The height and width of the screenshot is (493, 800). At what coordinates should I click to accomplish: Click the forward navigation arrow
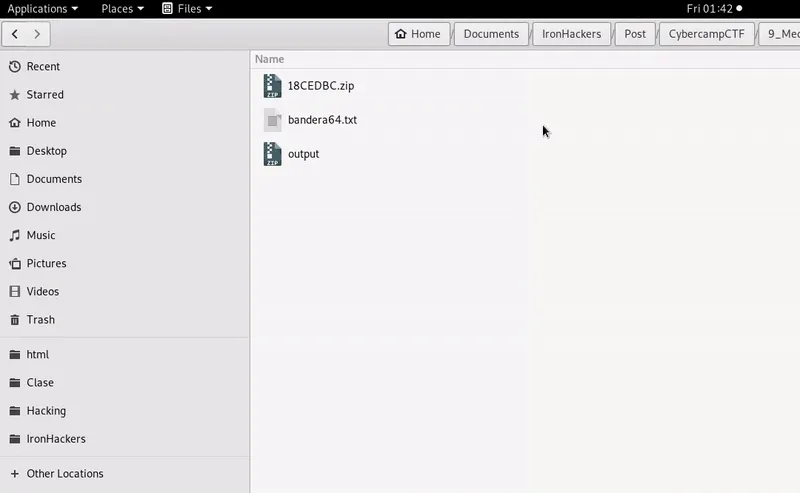(x=38, y=34)
